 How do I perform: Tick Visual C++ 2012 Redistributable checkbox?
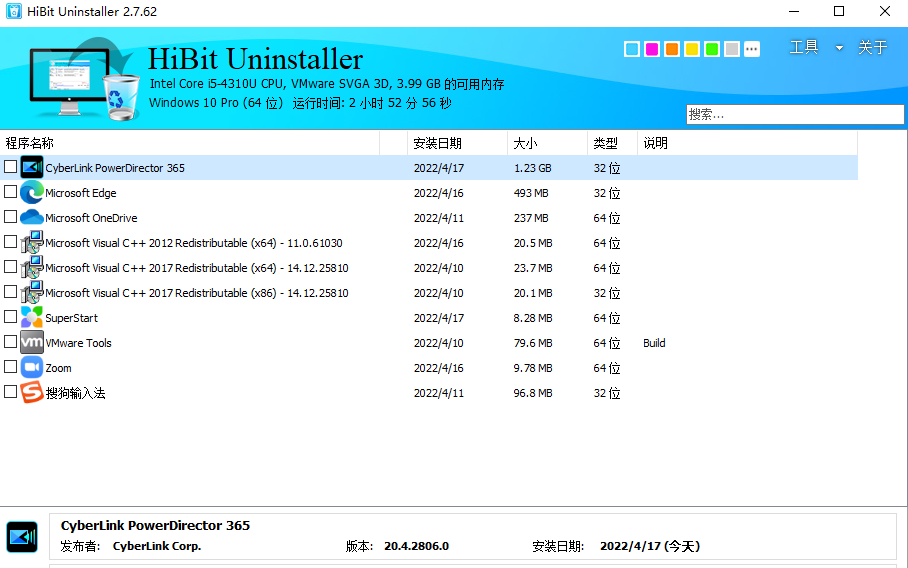click(10, 241)
